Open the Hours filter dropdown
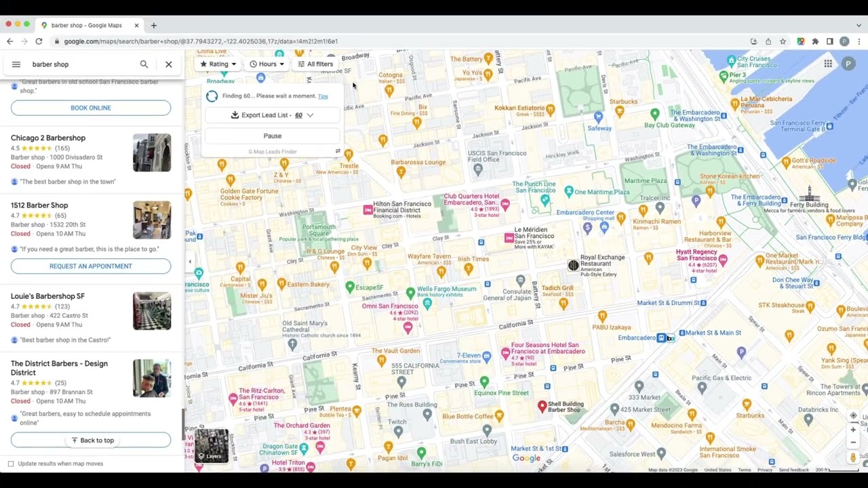The width and height of the screenshot is (868, 488). coord(267,64)
